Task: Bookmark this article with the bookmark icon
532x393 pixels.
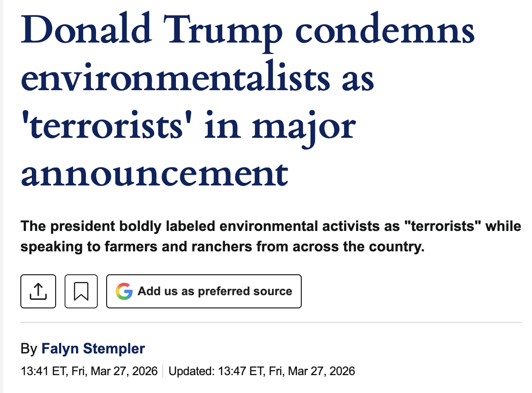Action: (x=81, y=291)
